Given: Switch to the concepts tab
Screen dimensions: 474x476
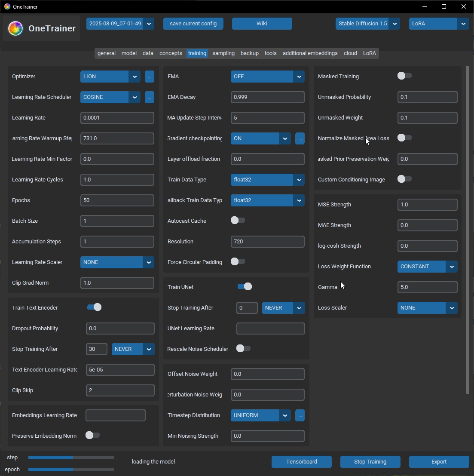Looking at the screenshot, I should (171, 53).
